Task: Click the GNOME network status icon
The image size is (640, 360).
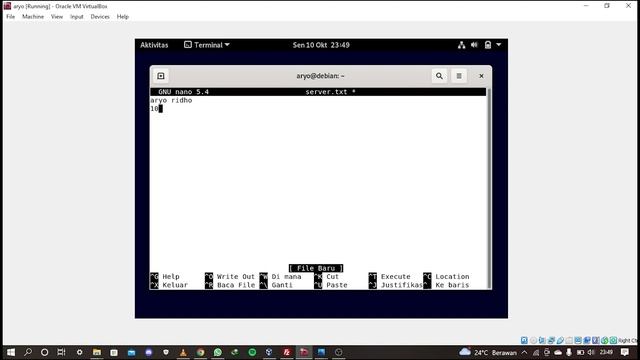Action: coord(461,45)
